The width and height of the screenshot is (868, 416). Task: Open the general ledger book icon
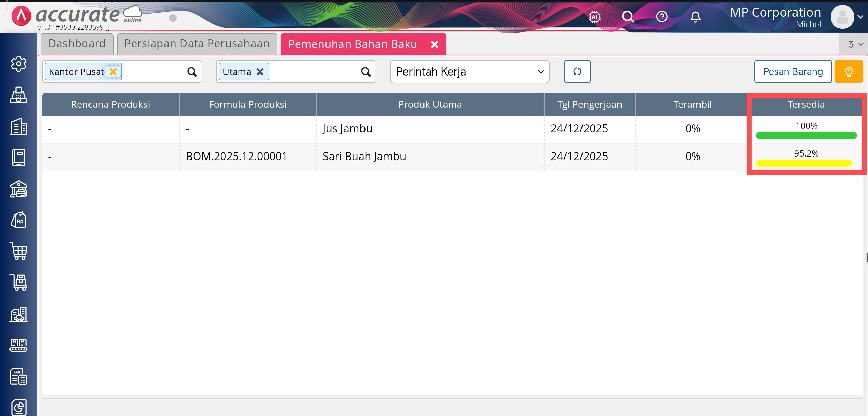(x=19, y=158)
